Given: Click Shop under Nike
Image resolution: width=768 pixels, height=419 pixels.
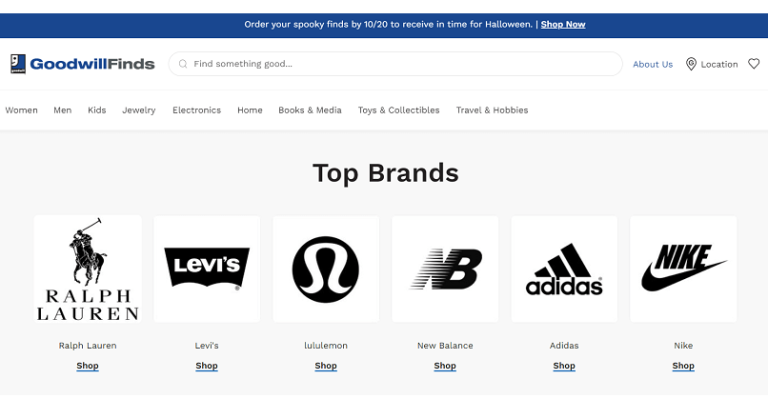Looking at the screenshot, I should (683, 366).
